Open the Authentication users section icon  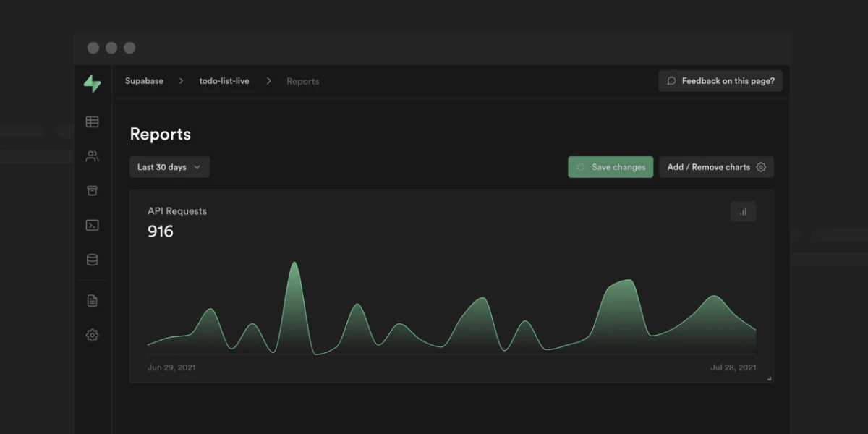(x=92, y=156)
